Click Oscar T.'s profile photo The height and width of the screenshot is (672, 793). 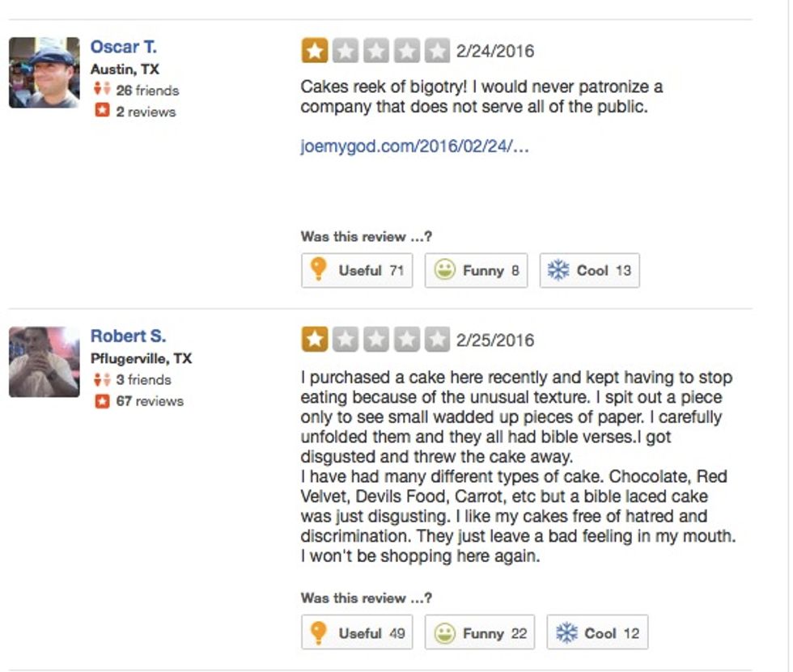click(x=45, y=73)
